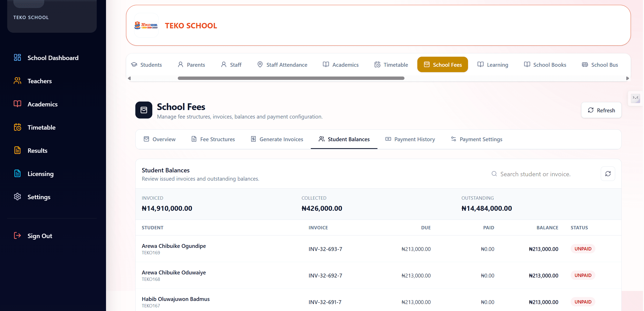The width and height of the screenshot is (644, 311).
Task: Click invoice number INV-32-692-7
Action: (325, 276)
